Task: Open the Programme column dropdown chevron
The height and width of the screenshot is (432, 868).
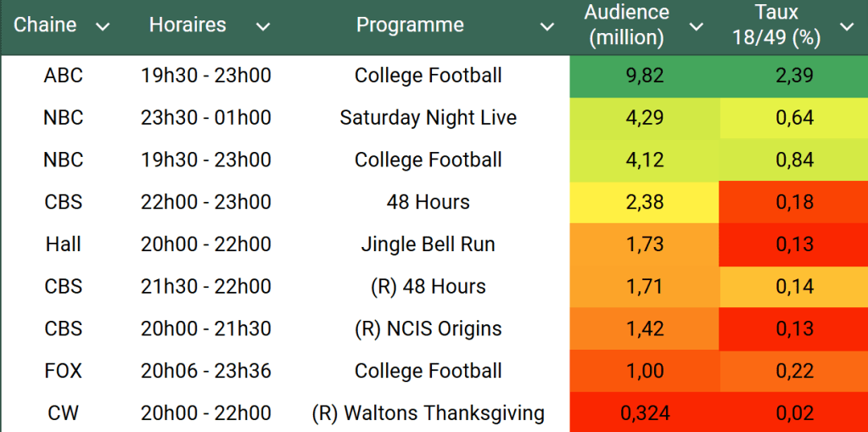Action: click(547, 27)
